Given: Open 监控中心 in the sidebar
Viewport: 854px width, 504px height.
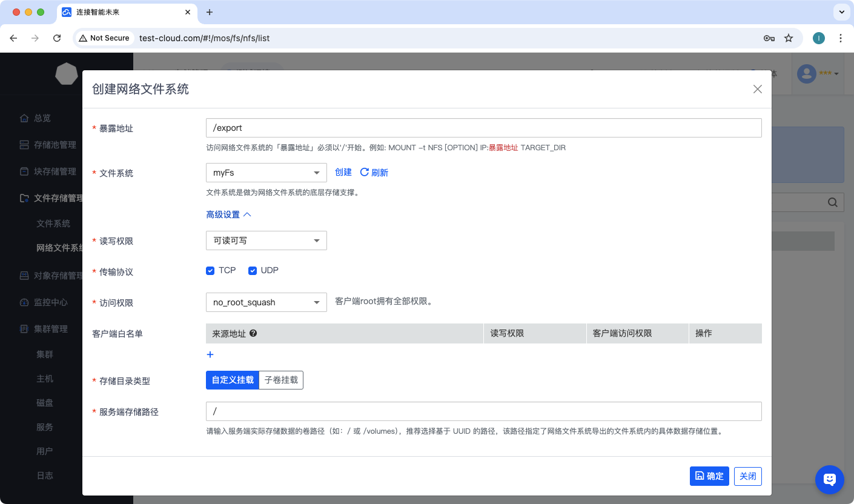Looking at the screenshot, I should 50,302.
